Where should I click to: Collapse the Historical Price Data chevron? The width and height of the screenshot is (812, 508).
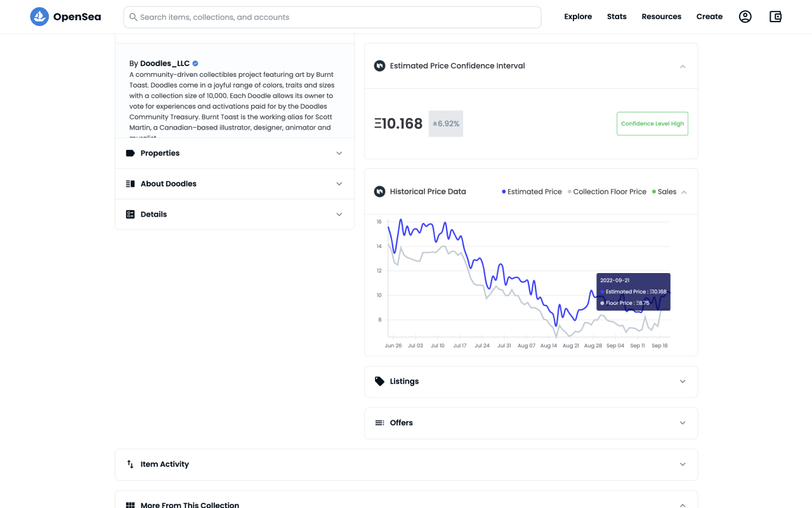click(x=684, y=192)
